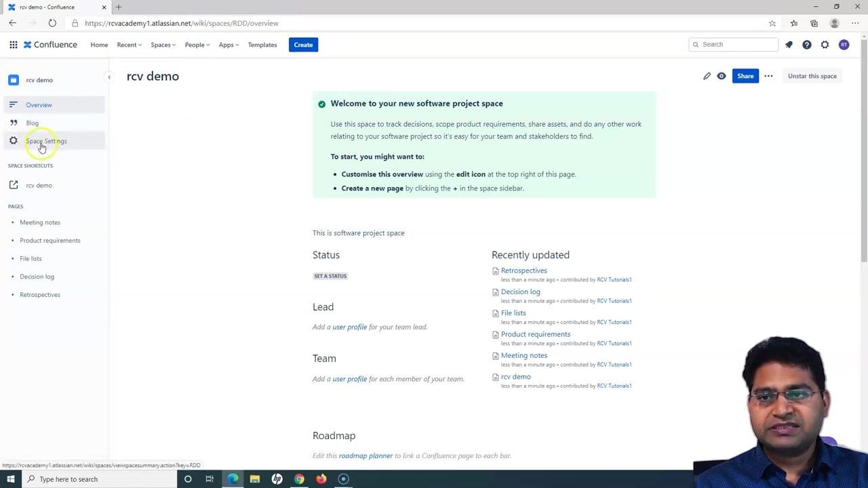Screen dimensions: 868x488
Task: Open the more actions ellipsis menu
Action: 768,76
